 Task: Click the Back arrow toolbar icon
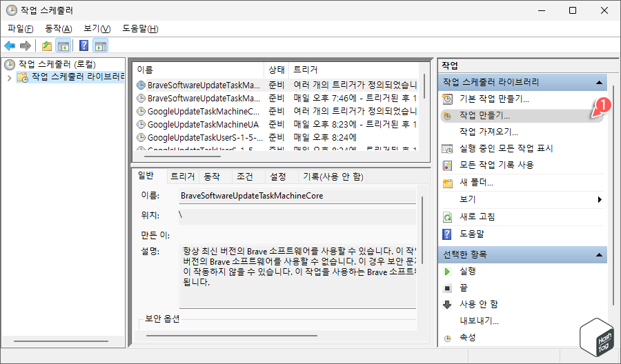[x=10, y=46]
